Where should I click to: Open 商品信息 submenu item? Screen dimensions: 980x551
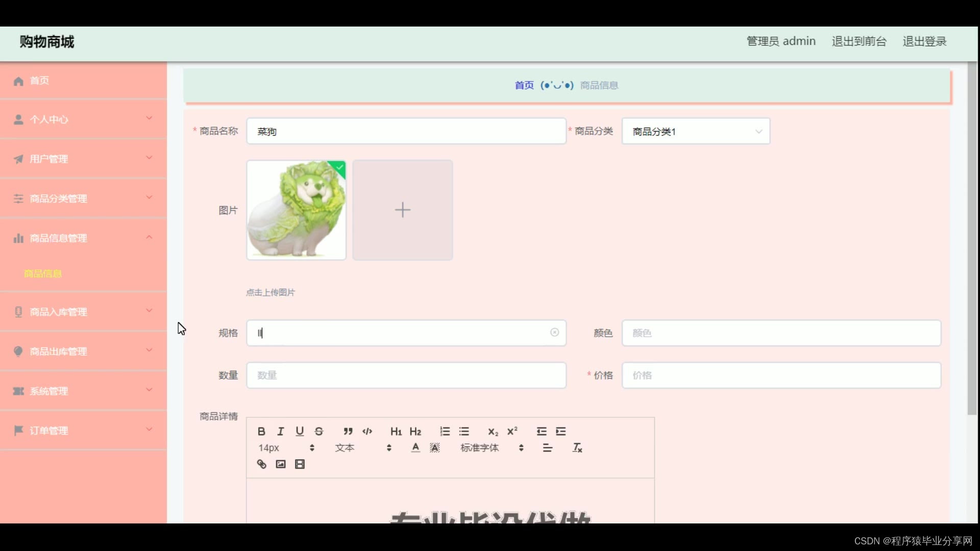(x=43, y=274)
